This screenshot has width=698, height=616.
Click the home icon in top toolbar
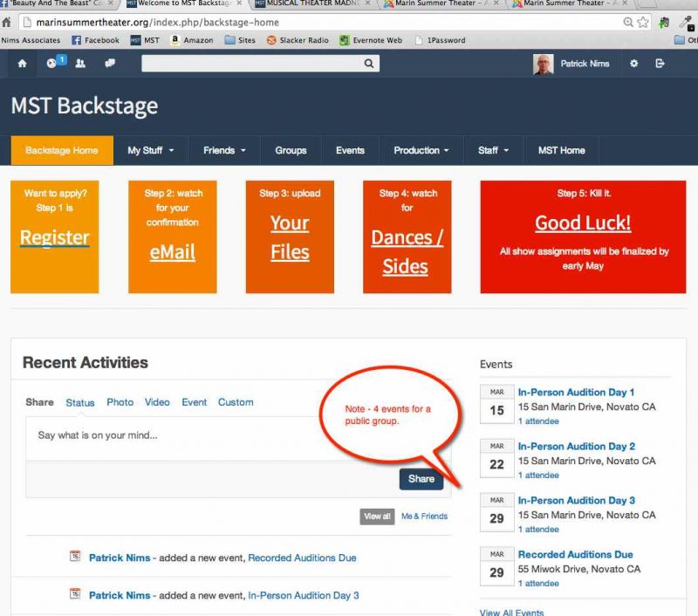coord(22,64)
